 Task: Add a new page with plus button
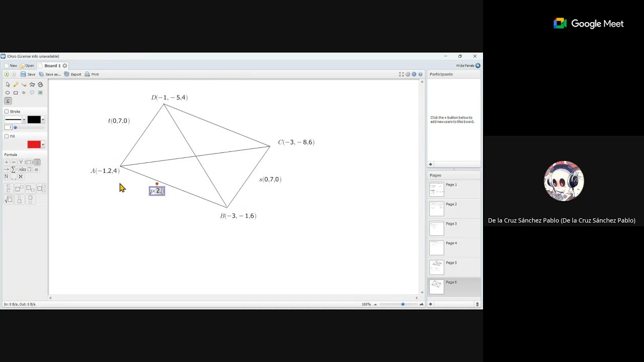[430, 304]
